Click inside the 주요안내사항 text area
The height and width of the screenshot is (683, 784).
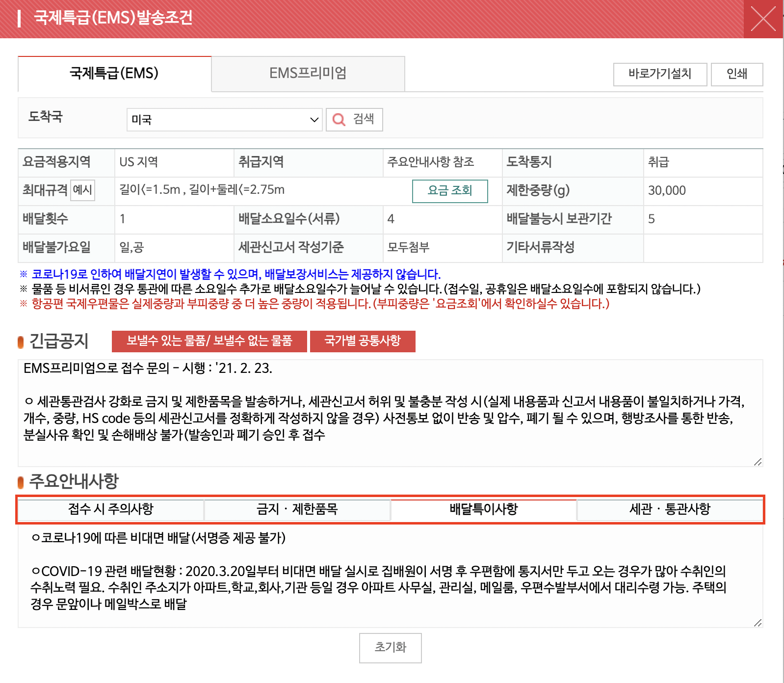391,576
